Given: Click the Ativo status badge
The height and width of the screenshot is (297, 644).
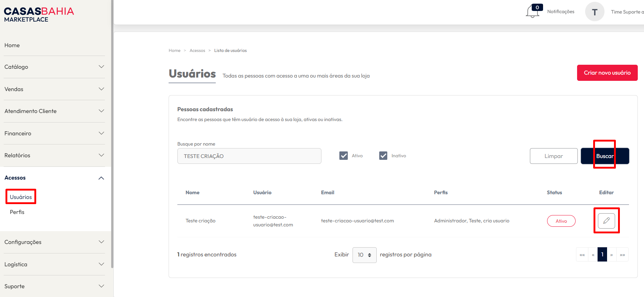Looking at the screenshot, I should (561, 221).
